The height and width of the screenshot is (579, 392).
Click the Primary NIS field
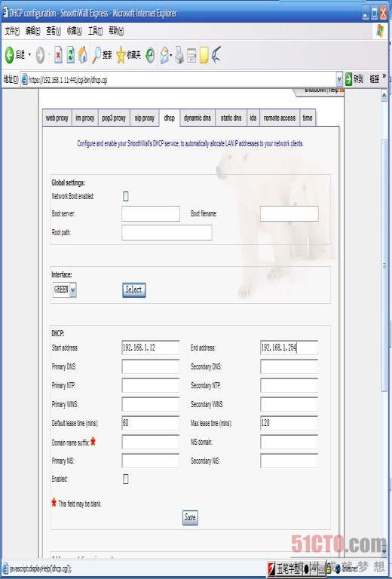coord(151,461)
